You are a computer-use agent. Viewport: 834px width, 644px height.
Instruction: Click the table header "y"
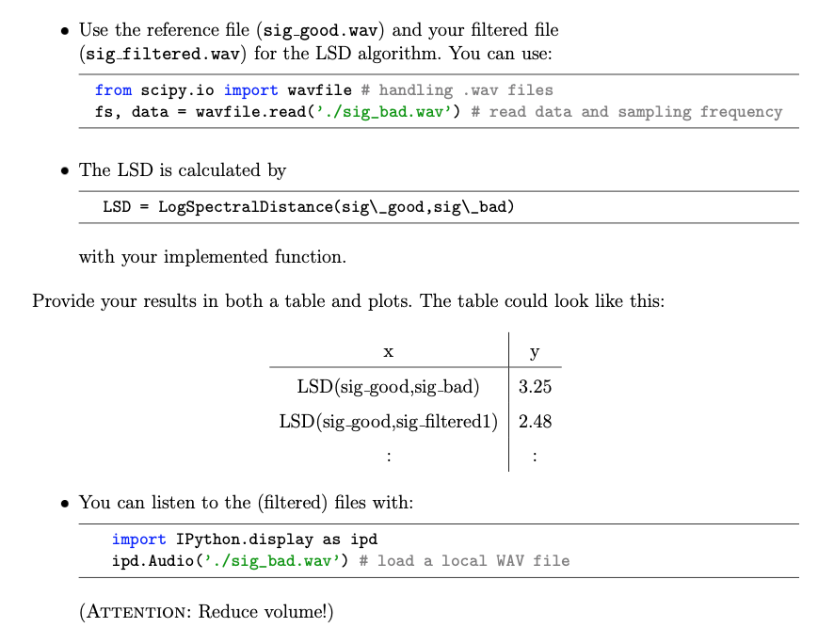(x=535, y=352)
